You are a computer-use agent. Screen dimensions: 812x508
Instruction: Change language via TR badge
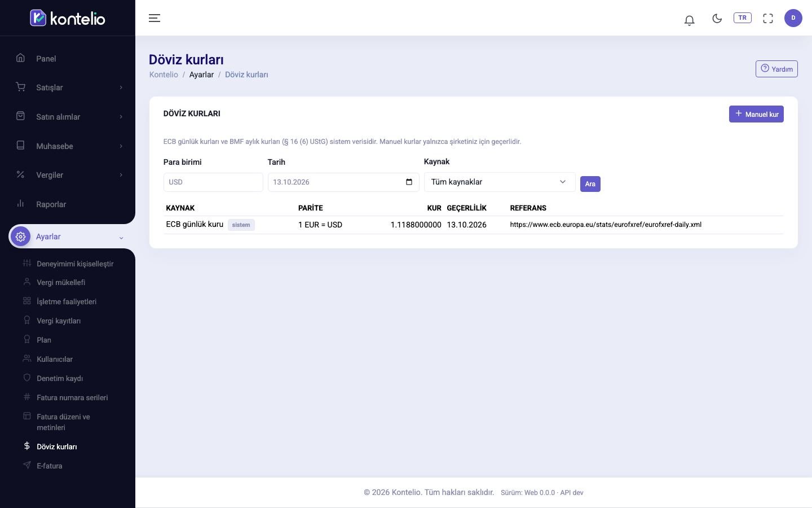[x=743, y=17]
